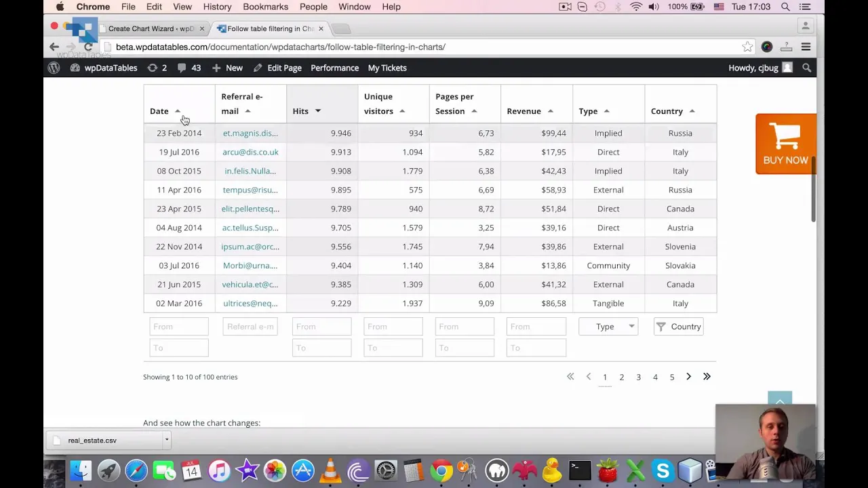The height and width of the screenshot is (488, 868).
Task: Sort the table by the Type column header
Action: (608, 104)
